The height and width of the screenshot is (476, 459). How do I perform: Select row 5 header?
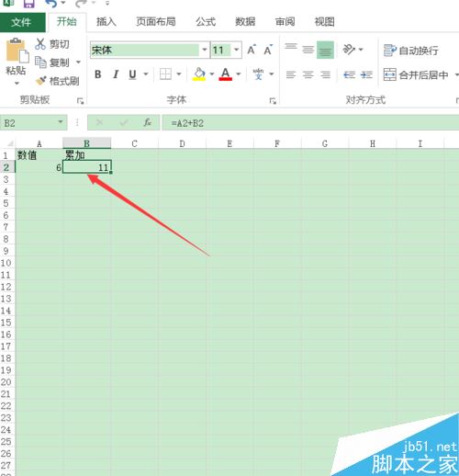click(x=6, y=203)
